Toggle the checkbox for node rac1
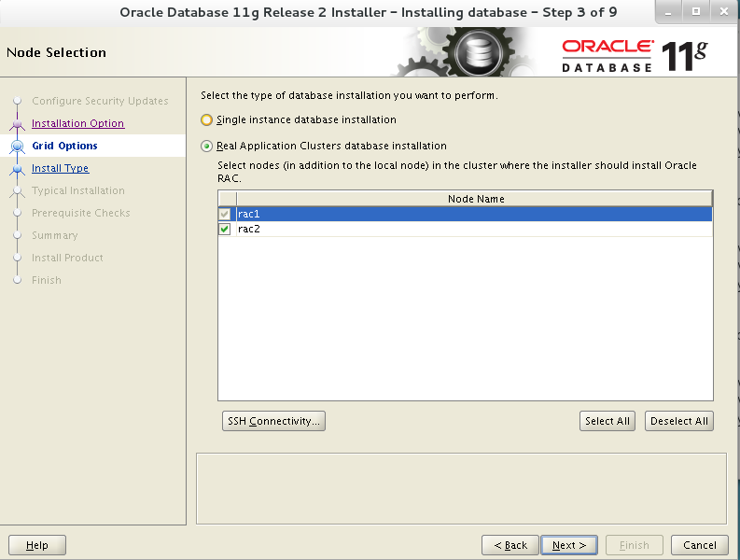The image size is (740, 560). point(225,214)
